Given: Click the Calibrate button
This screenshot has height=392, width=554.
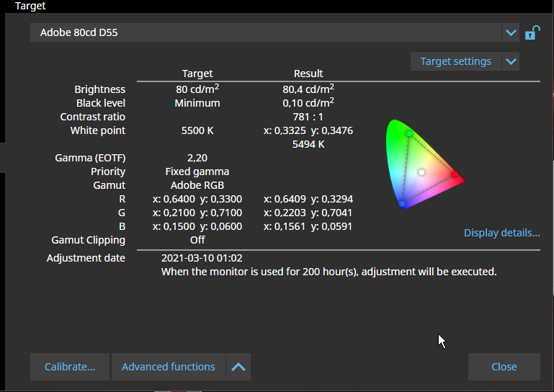Looking at the screenshot, I should tap(70, 367).
